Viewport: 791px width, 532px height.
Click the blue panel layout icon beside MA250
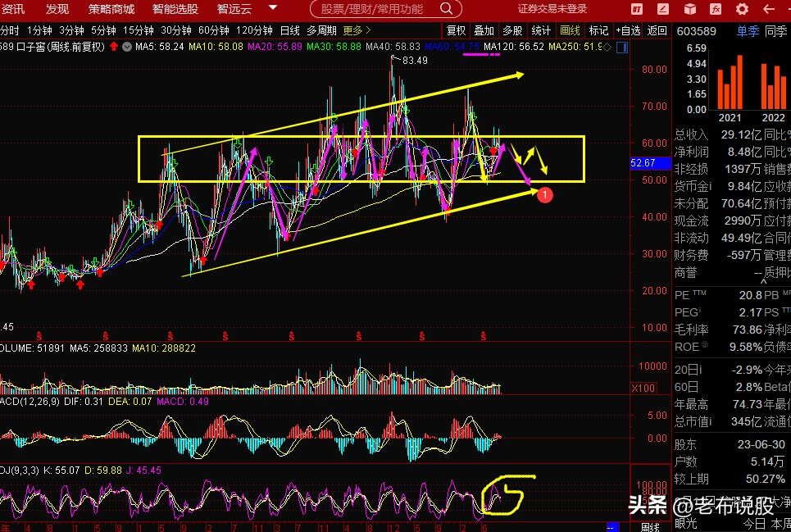coord(622,47)
